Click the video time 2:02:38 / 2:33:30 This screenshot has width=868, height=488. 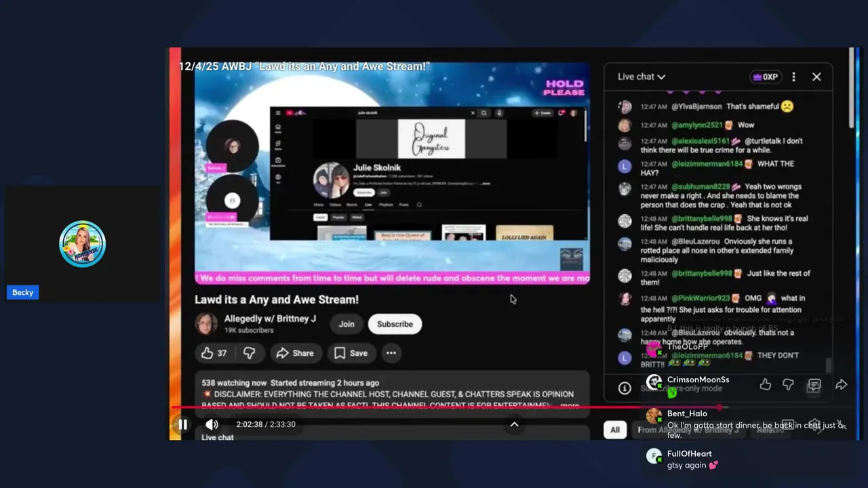coord(266,424)
